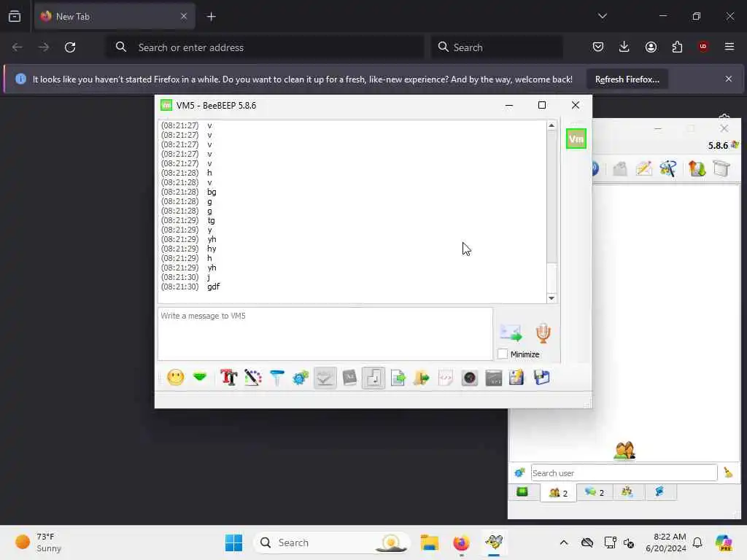This screenshot has width=747, height=560.
Task: Click the red-green arrows file transfer icon
Action: [x=697, y=168]
